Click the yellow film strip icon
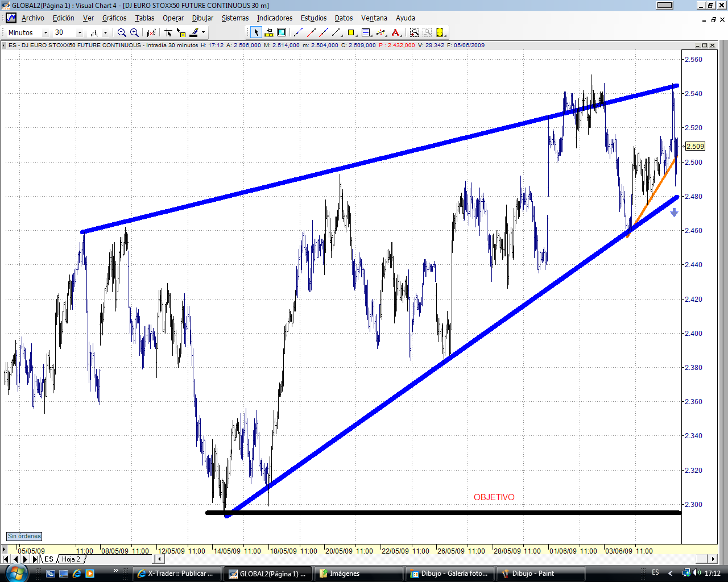The height and width of the screenshot is (582, 728). click(x=440, y=32)
